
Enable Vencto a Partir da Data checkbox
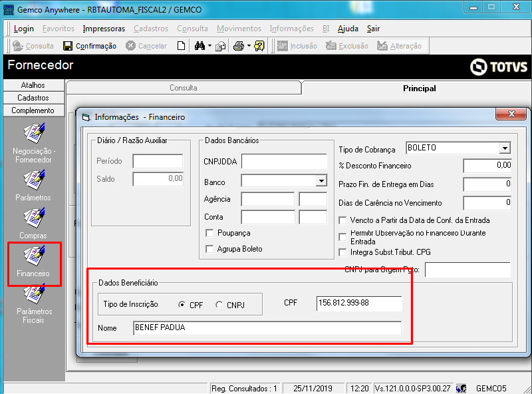(x=342, y=220)
